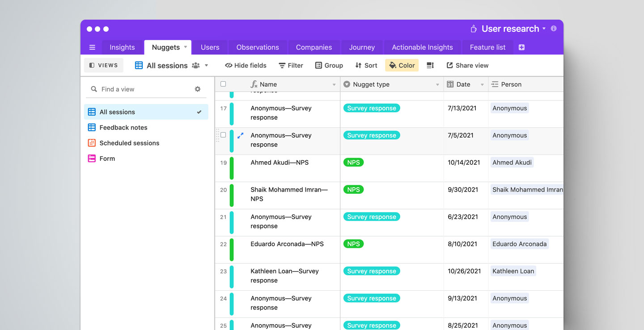644x330 pixels.
Task: Open the hamburger menu icon beside Insights
Action: tap(92, 47)
